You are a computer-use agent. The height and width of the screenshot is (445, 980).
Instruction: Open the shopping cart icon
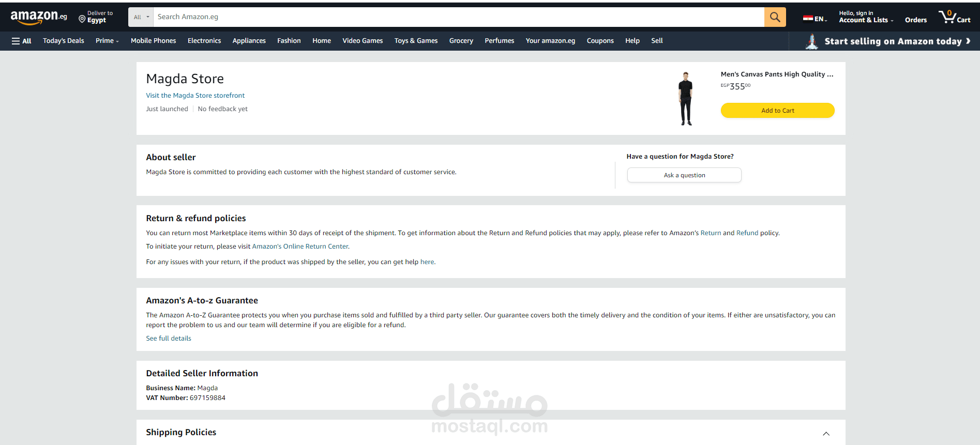[954, 17]
